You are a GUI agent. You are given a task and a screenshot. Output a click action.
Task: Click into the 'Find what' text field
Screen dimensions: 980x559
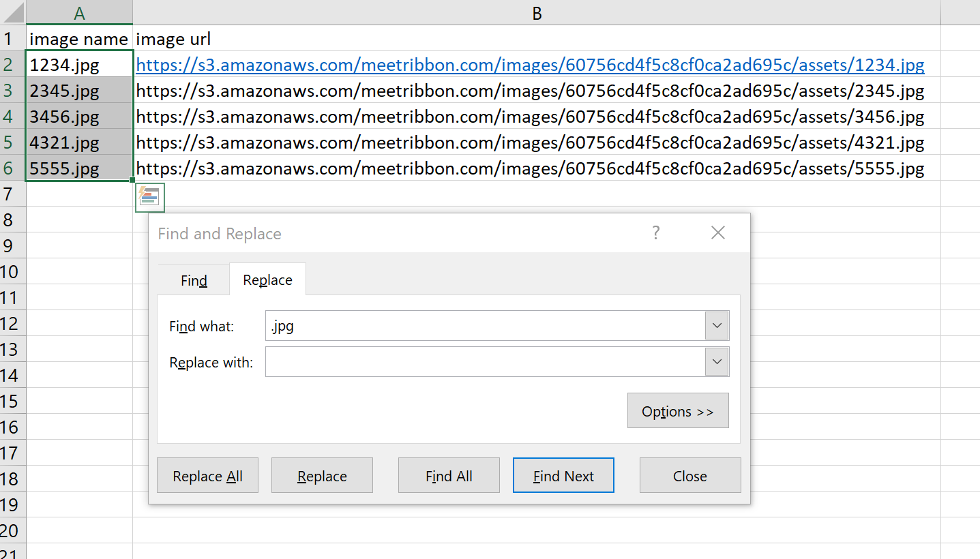pyautogui.click(x=484, y=326)
